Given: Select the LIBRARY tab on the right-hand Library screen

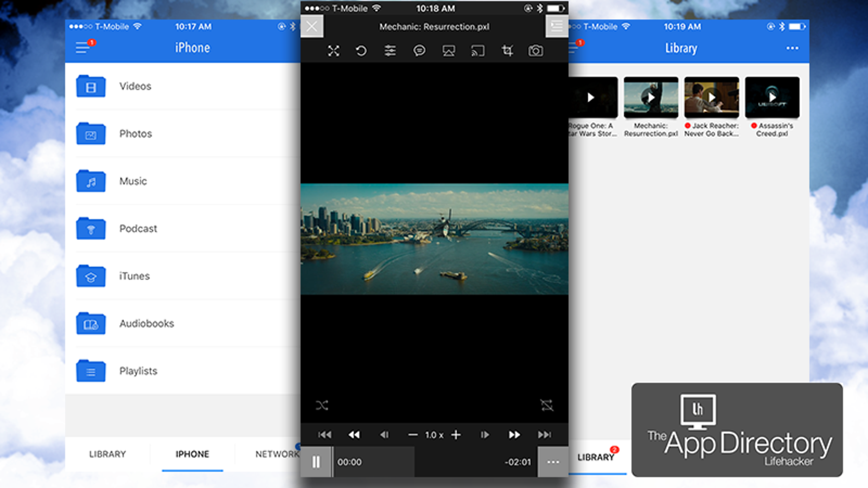Looking at the screenshot, I should [596, 457].
